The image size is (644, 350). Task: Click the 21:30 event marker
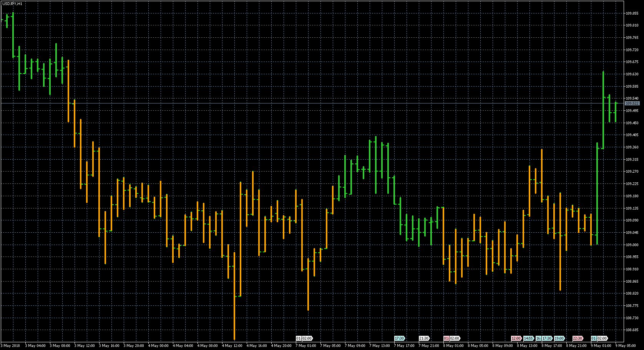[424, 338]
